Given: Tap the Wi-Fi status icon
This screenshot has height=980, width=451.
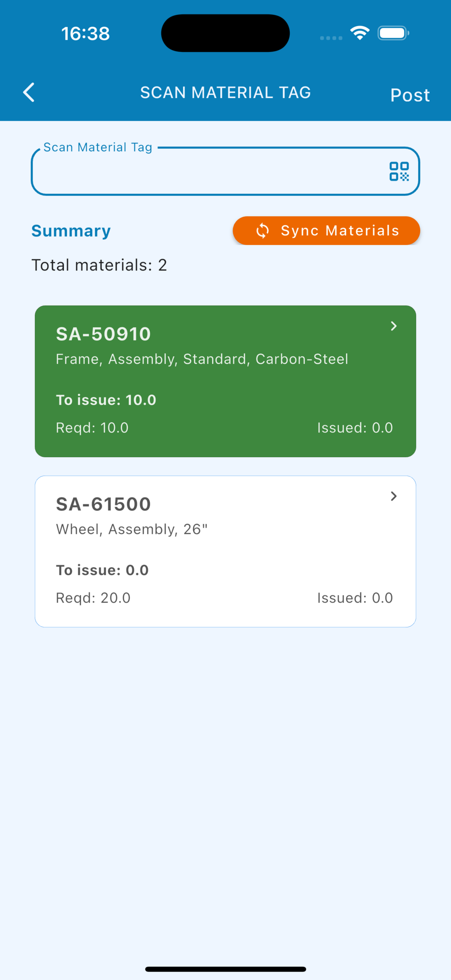Looking at the screenshot, I should (360, 33).
